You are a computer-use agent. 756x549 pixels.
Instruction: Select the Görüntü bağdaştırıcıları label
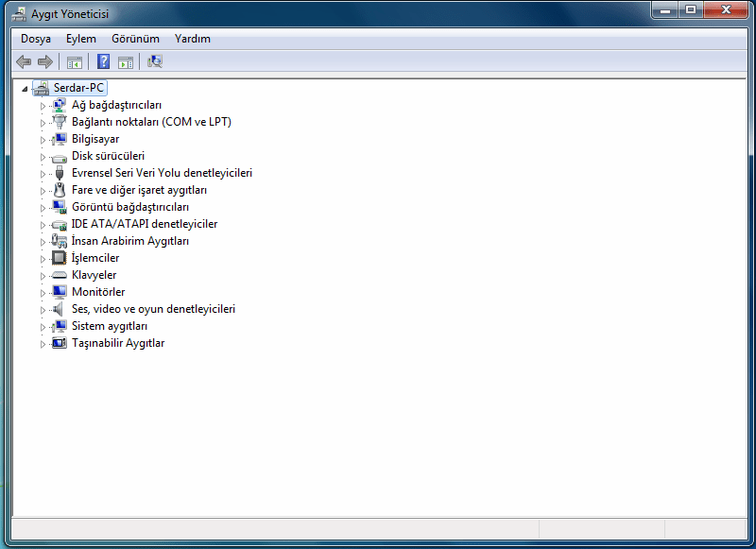[x=130, y=207]
